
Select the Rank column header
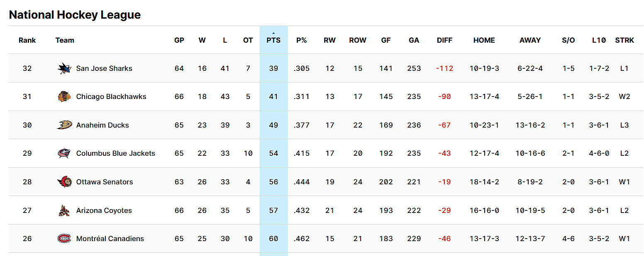[x=27, y=40]
